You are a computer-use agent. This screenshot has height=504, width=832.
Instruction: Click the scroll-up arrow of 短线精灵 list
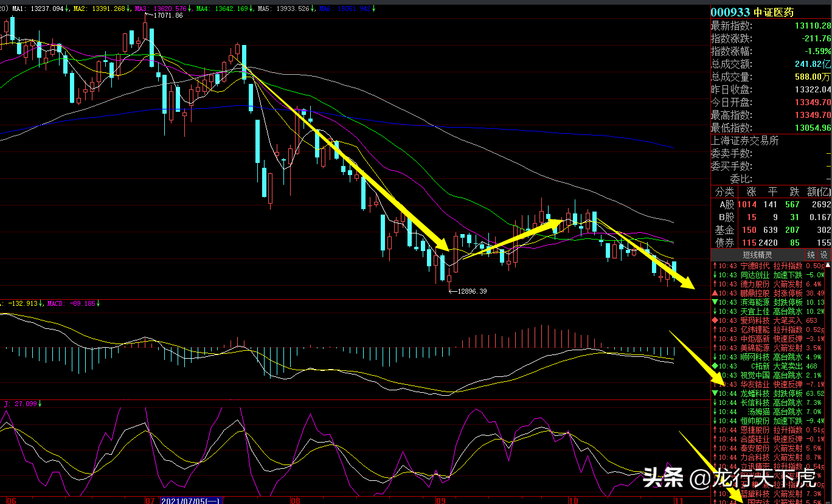828,265
